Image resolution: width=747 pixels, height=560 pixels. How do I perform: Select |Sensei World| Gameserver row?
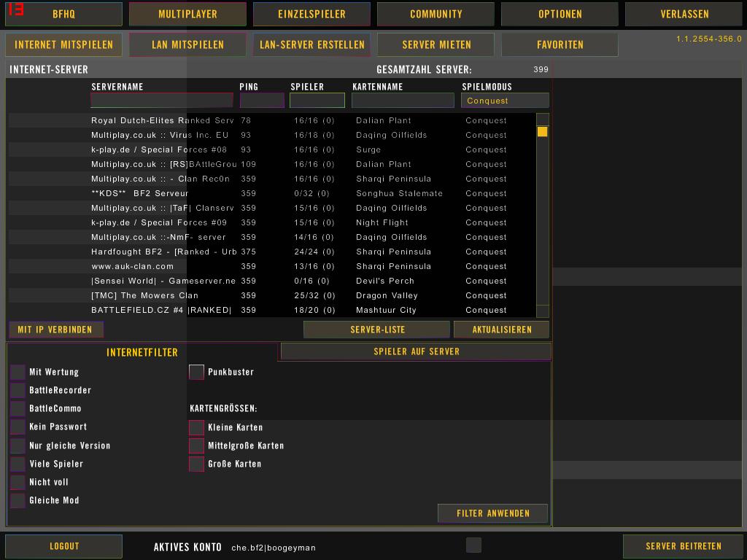tap(271, 281)
